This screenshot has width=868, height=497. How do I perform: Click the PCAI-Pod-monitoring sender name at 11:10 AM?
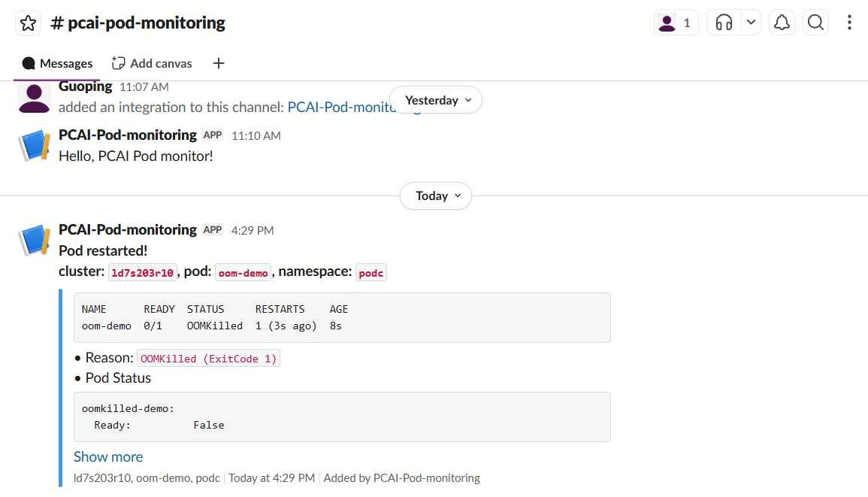(127, 135)
